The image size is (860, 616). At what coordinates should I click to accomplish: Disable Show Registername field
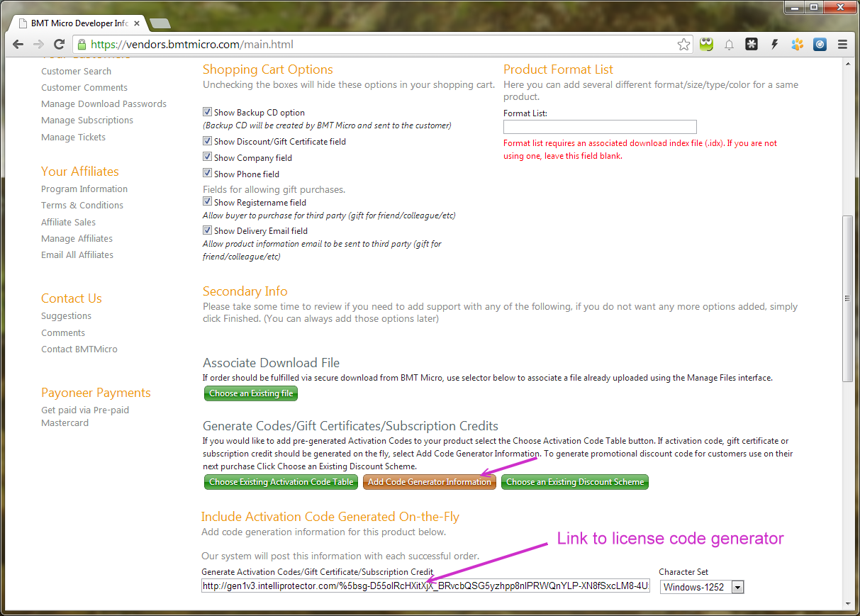coord(208,202)
